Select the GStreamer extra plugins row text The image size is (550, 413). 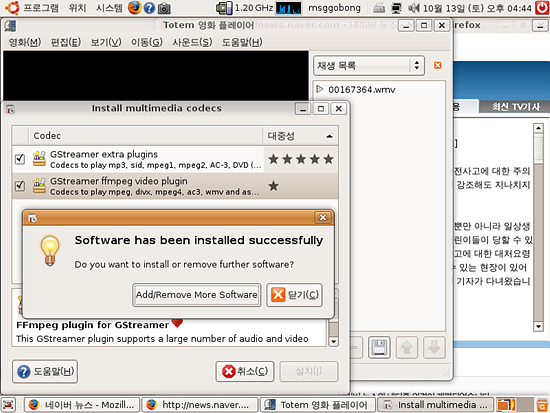pos(156,159)
